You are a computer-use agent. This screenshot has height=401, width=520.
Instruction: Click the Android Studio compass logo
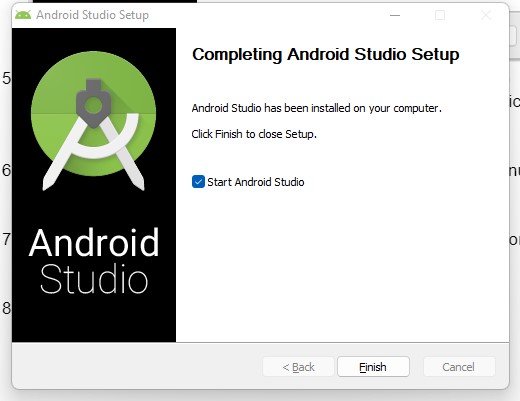tap(93, 121)
